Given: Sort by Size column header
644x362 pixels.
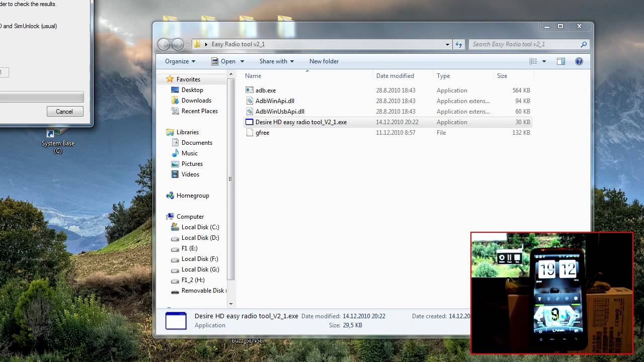Looking at the screenshot, I should point(502,76).
